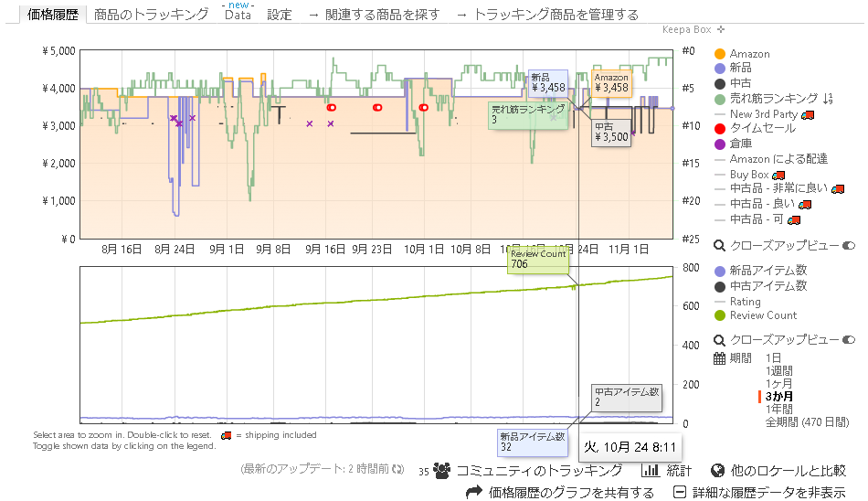
Task: Set the period to 1日
Action: coord(773,358)
